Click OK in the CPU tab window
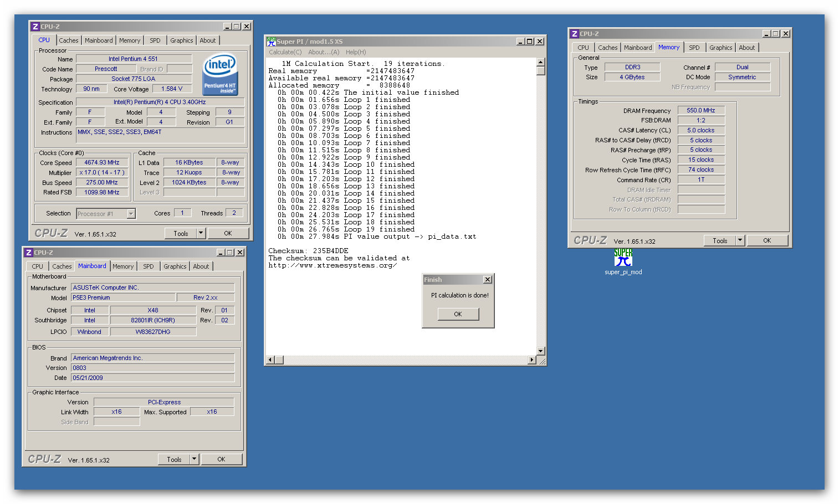This screenshot has height=504, width=839. point(228,233)
